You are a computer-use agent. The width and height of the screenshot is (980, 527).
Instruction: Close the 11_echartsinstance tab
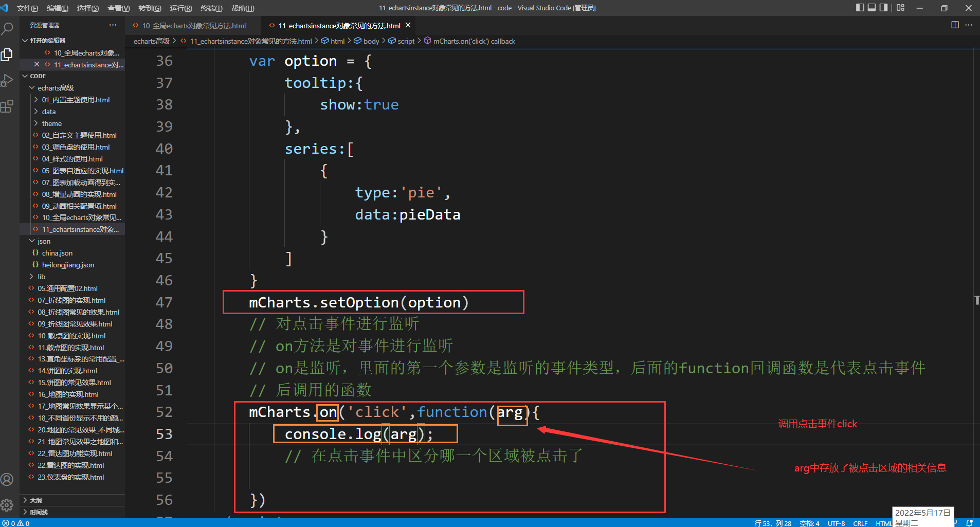pyautogui.click(x=408, y=25)
